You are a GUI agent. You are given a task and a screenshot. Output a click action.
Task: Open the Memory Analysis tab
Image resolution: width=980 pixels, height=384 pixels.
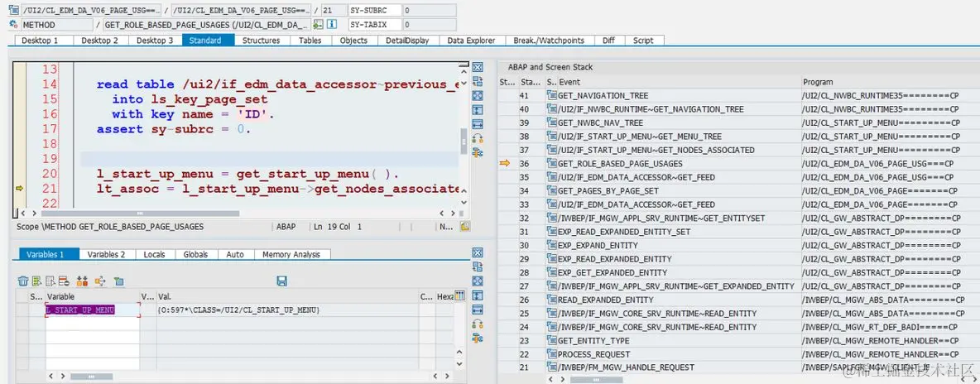tap(291, 255)
